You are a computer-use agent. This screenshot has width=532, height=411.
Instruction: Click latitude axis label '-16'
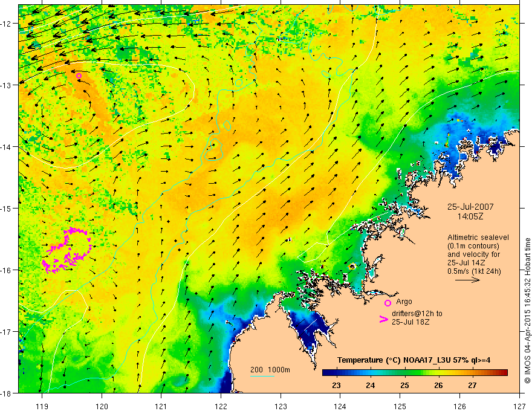pyautogui.click(x=7, y=270)
